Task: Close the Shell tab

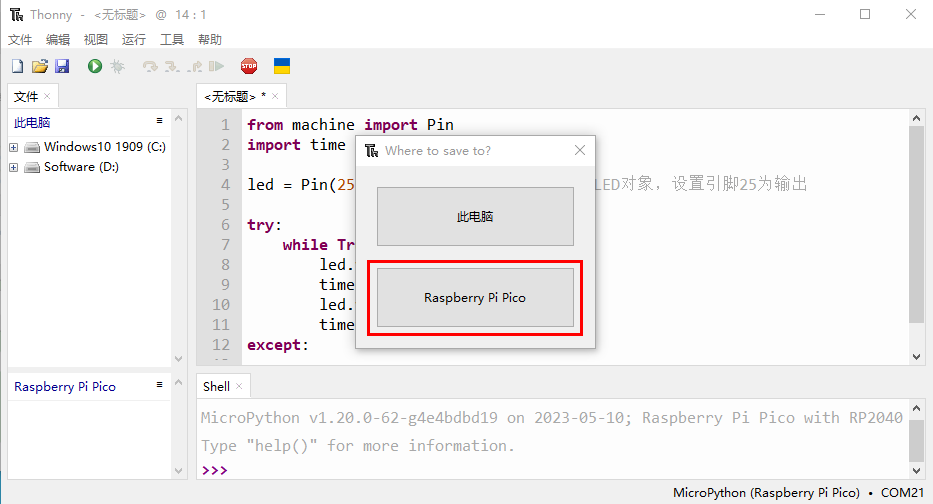Action: 239,386
